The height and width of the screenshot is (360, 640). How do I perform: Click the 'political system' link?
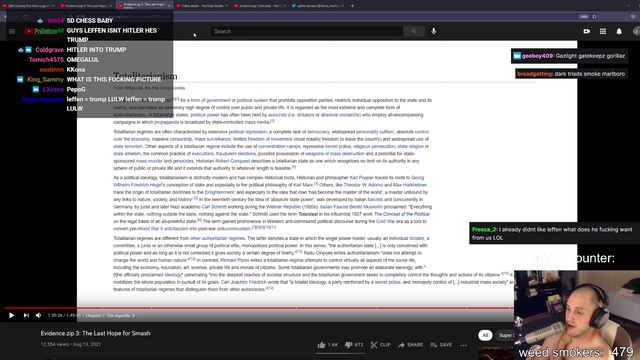tap(252, 100)
